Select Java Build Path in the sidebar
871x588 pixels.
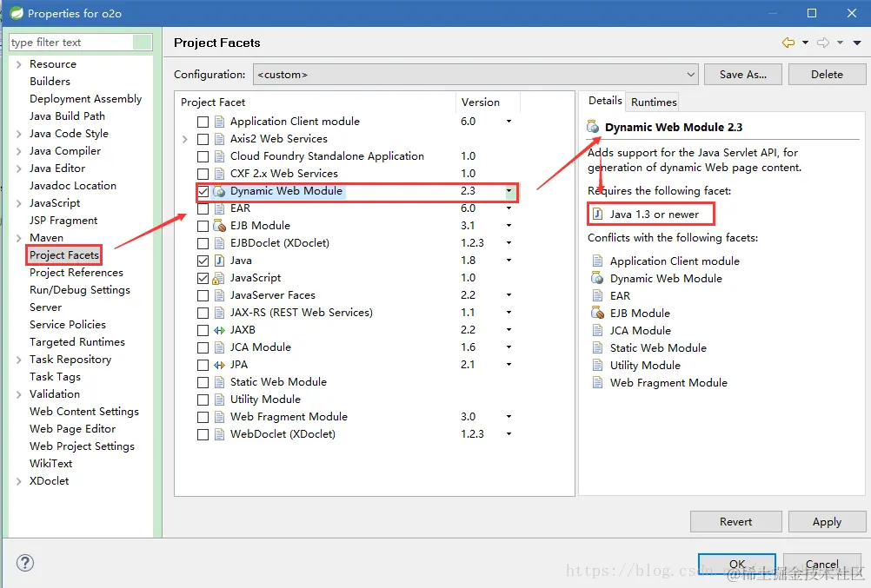[x=67, y=116]
